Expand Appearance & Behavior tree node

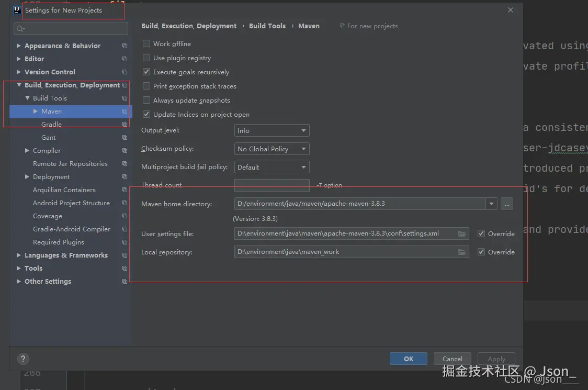pyautogui.click(x=18, y=46)
